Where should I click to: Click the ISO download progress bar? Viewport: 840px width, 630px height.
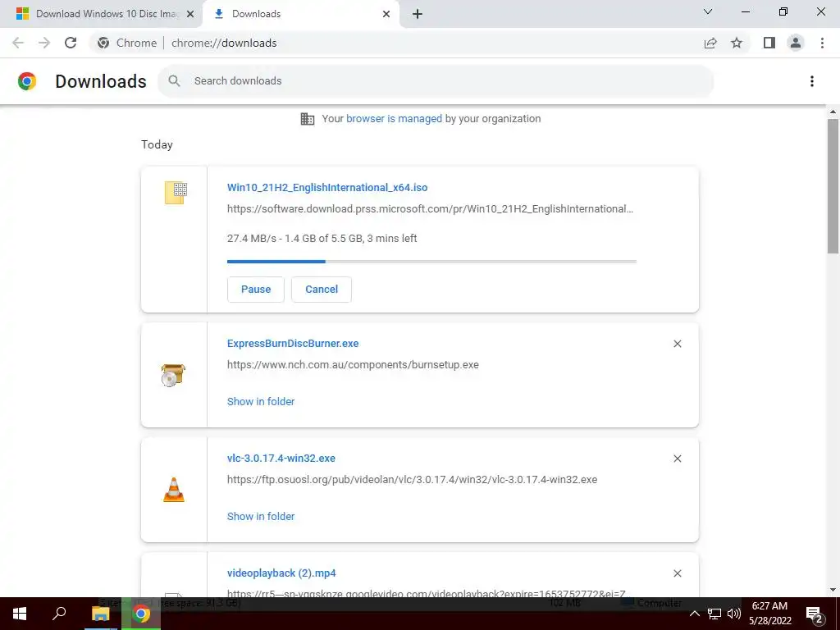[431, 262]
